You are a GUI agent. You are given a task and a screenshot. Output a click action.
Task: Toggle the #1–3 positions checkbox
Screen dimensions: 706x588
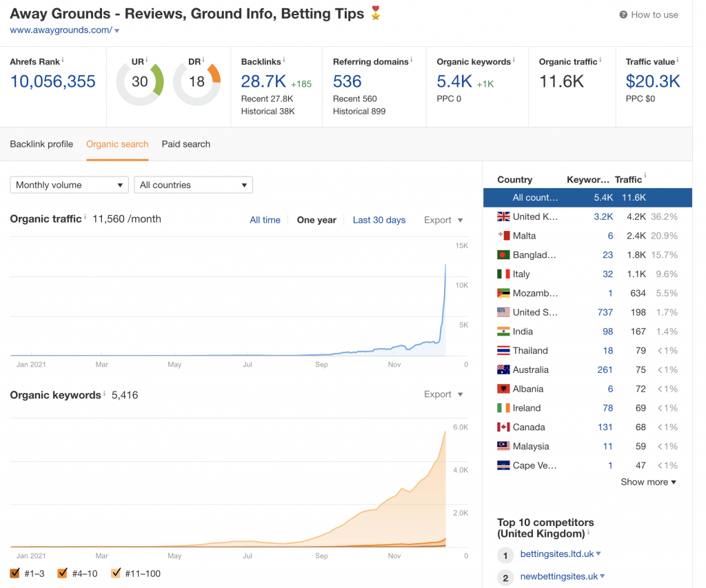[15, 573]
